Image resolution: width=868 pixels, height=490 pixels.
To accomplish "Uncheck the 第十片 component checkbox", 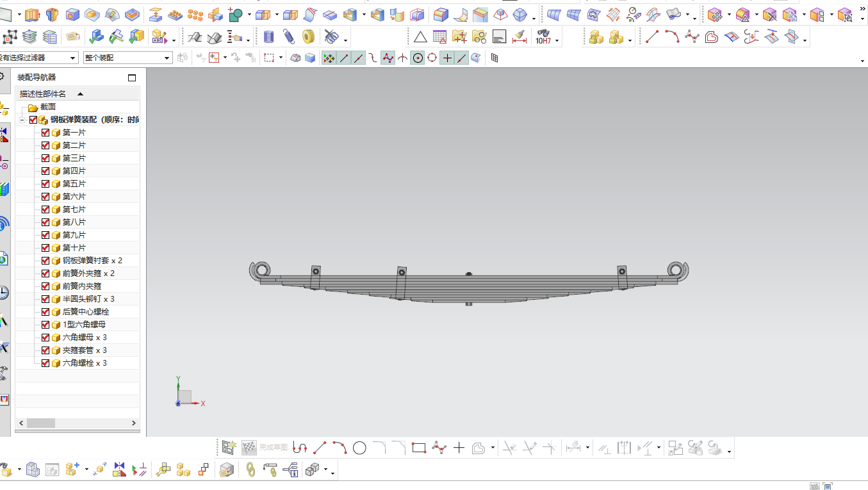I will [x=45, y=248].
